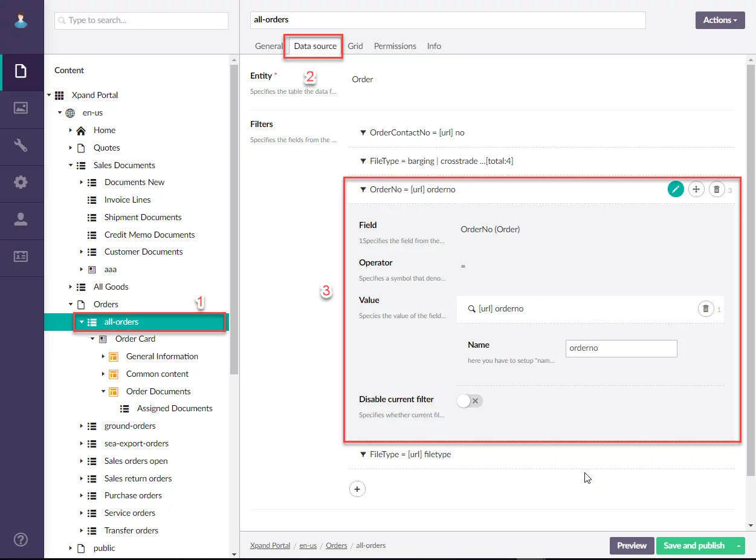Collapse the Sales Documents tree node

tap(71, 165)
